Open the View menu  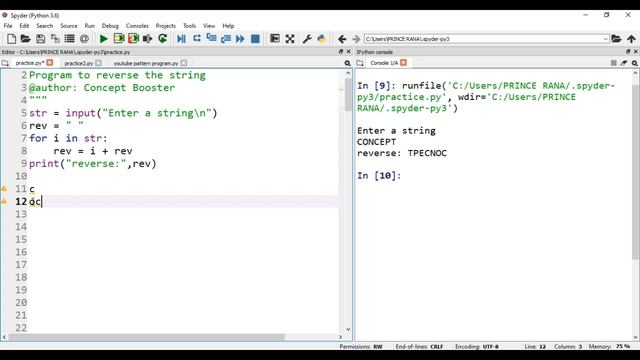pyautogui.click(x=209, y=26)
